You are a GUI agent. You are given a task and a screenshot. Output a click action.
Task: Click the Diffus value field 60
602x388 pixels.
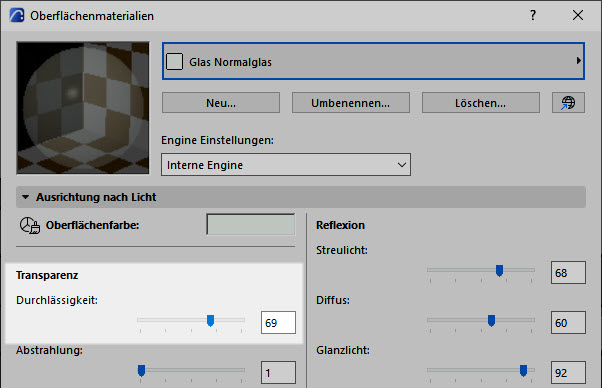pos(568,322)
